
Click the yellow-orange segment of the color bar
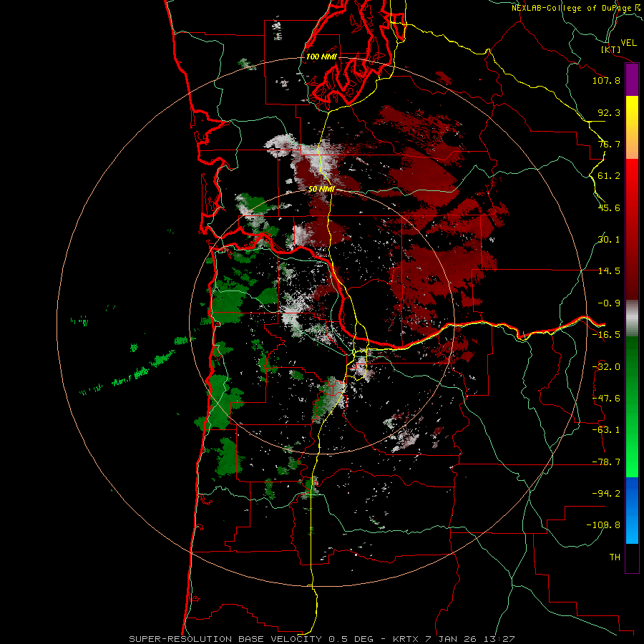[x=632, y=127]
